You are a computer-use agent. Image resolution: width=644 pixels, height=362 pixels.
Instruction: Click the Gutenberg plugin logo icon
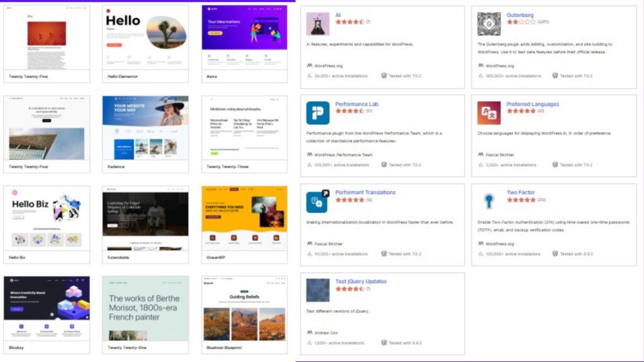(489, 24)
